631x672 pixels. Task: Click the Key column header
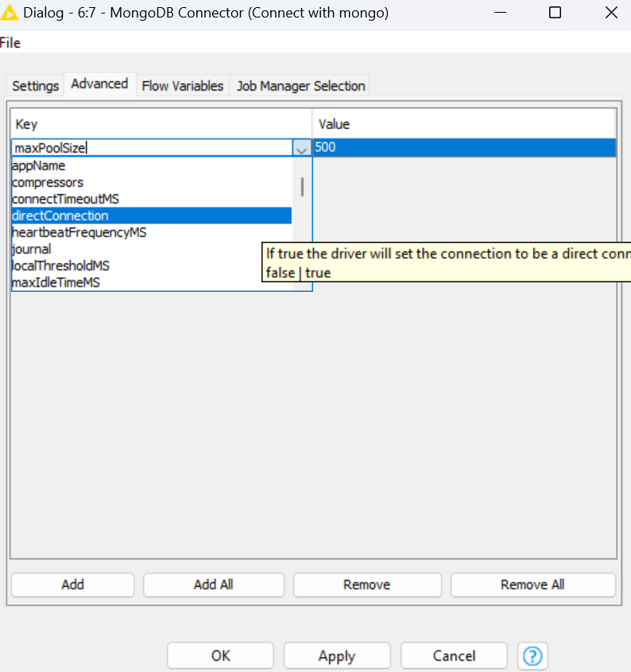coord(161,124)
